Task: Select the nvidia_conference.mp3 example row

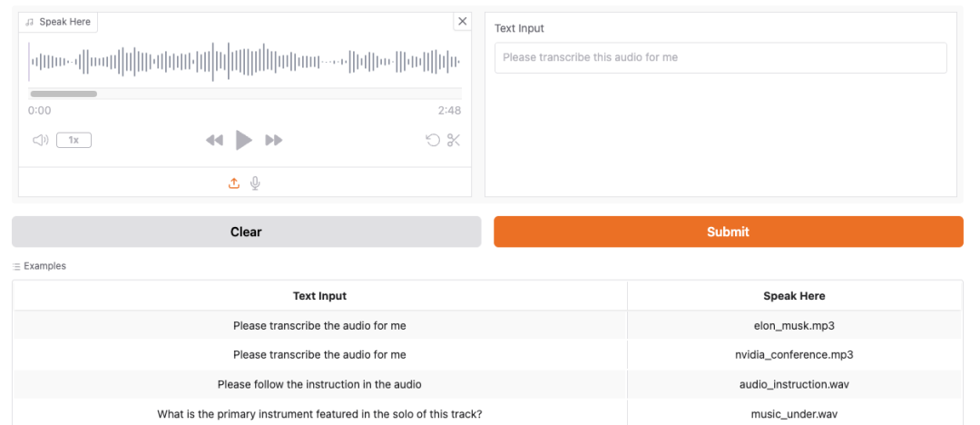Action: click(x=487, y=355)
